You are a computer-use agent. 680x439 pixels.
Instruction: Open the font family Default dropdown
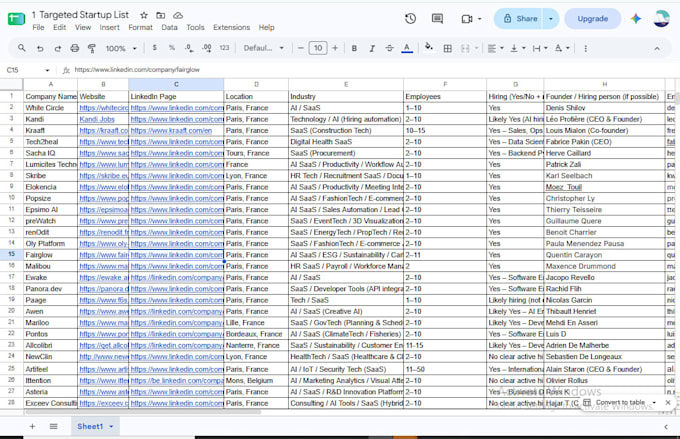pos(263,48)
